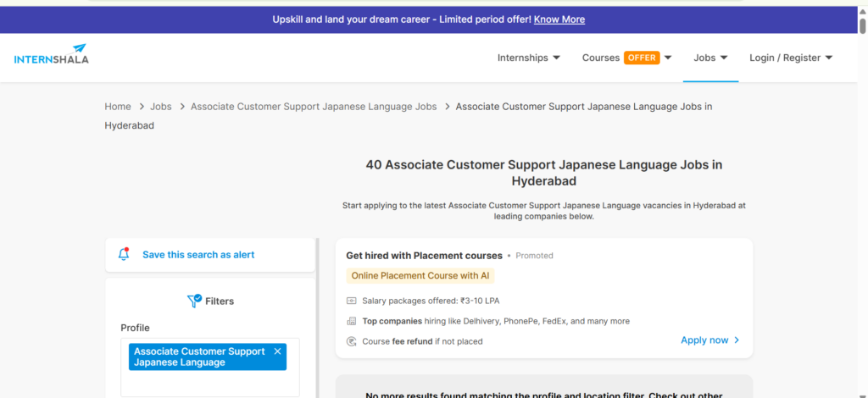Click the orange OFFER badge

(x=642, y=58)
